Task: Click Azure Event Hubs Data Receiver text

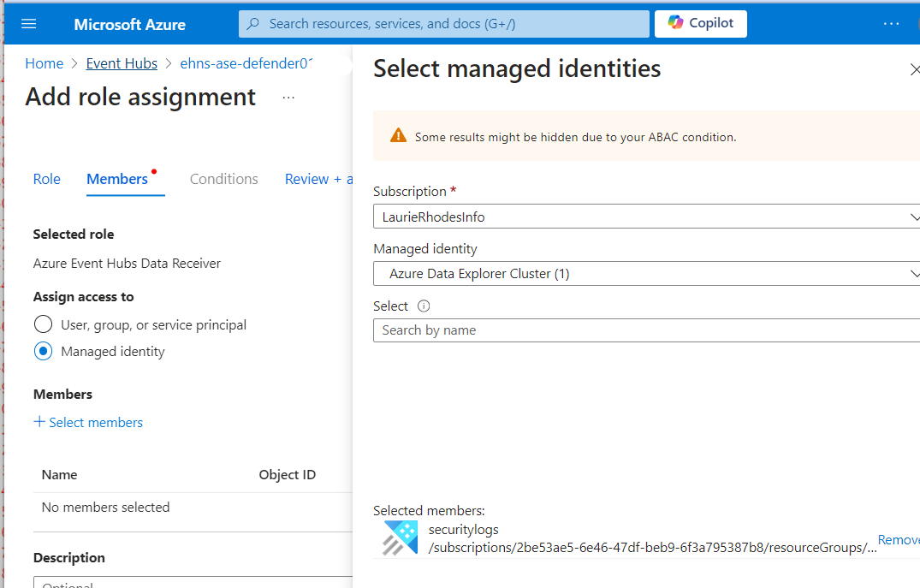Action: click(x=127, y=264)
